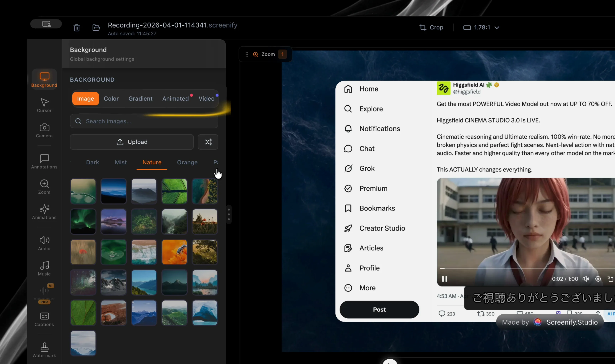Click the open folder icon
The height and width of the screenshot is (364, 615).
(x=96, y=28)
